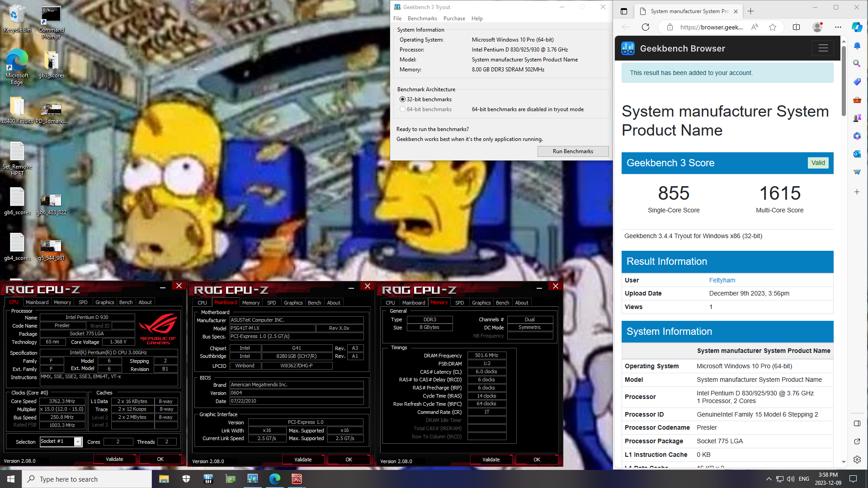868x488 pixels.
Task: Click the Core Speed 3762.3 MHz value
Action: pyautogui.click(x=62, y=401)
